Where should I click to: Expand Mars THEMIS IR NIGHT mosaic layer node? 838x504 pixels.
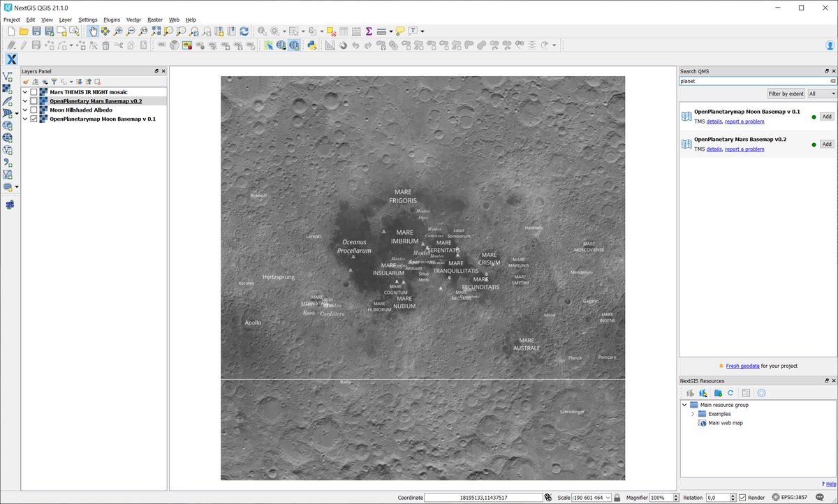tap(25, 92)
